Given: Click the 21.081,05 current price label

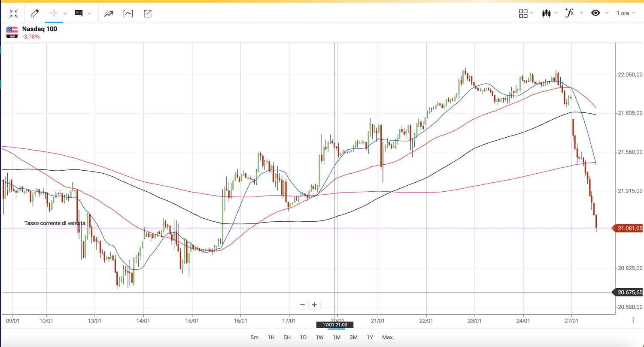Looking at the screenshot, I should 630,229.
